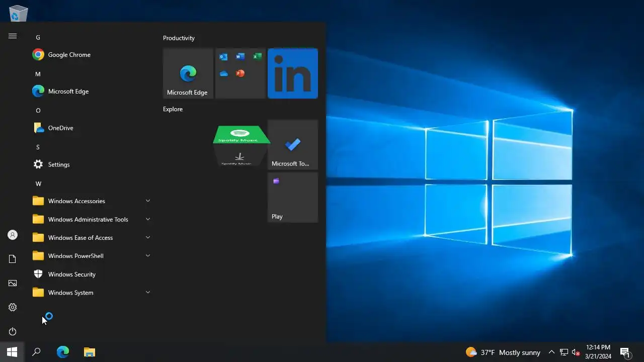Open the Play tile

point(293,197)
